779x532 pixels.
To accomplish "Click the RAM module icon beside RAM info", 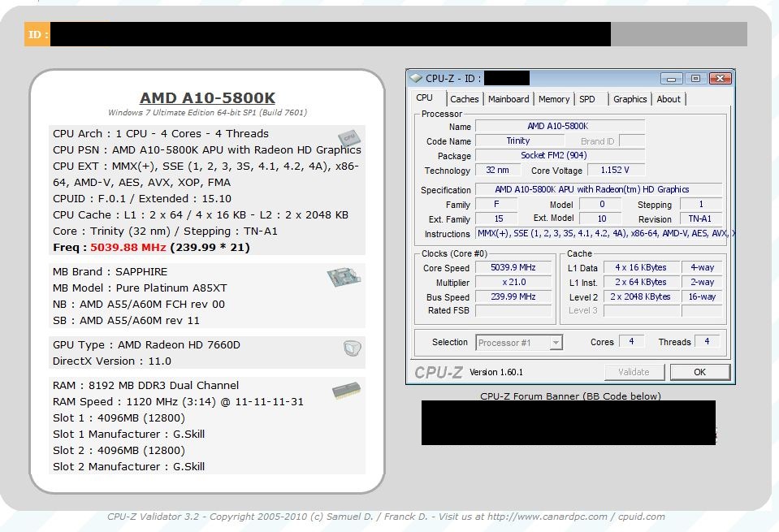I will tap(347, 391).
